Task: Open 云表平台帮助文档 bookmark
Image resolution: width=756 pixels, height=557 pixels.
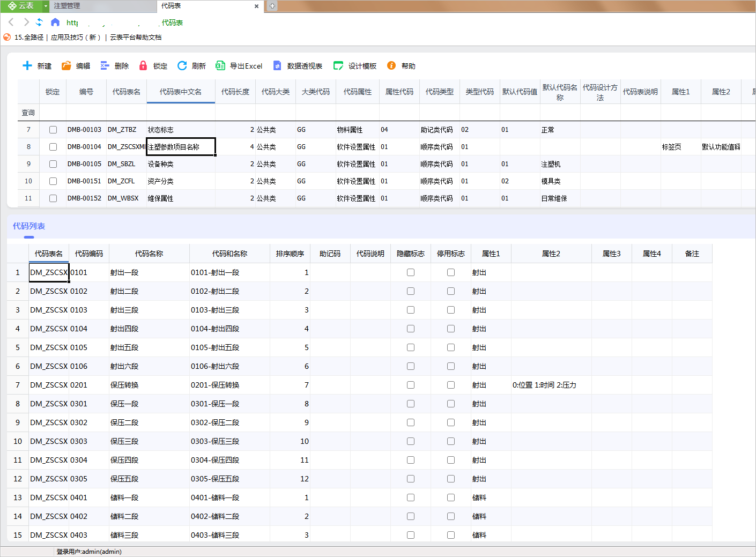Action: click(x=136, y=38)
